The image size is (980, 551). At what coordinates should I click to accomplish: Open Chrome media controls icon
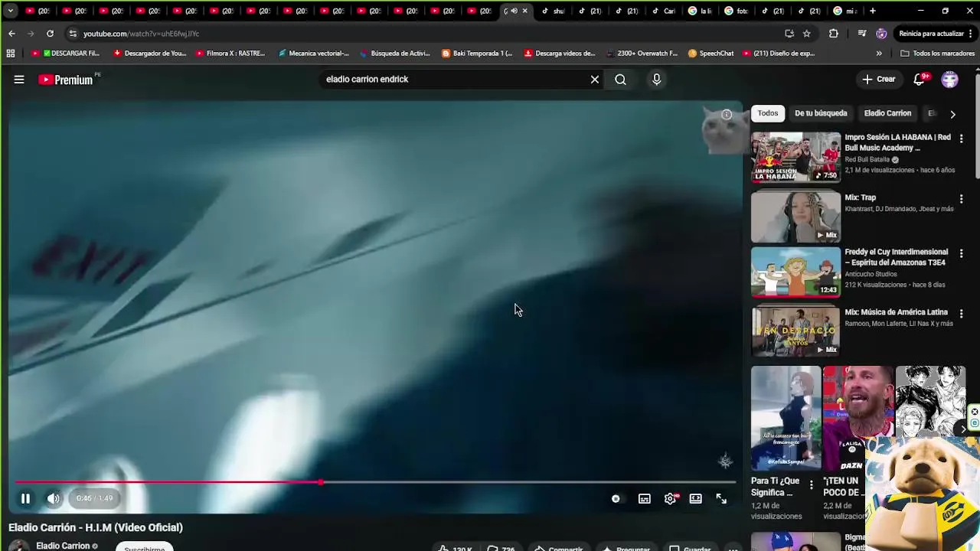pyautogui.click(x=862, y=34)
